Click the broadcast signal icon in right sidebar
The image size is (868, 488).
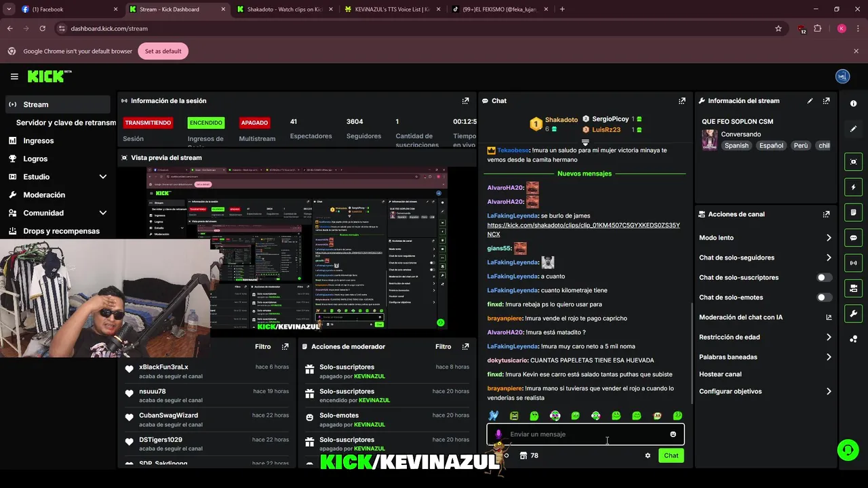tap(853, 263)
